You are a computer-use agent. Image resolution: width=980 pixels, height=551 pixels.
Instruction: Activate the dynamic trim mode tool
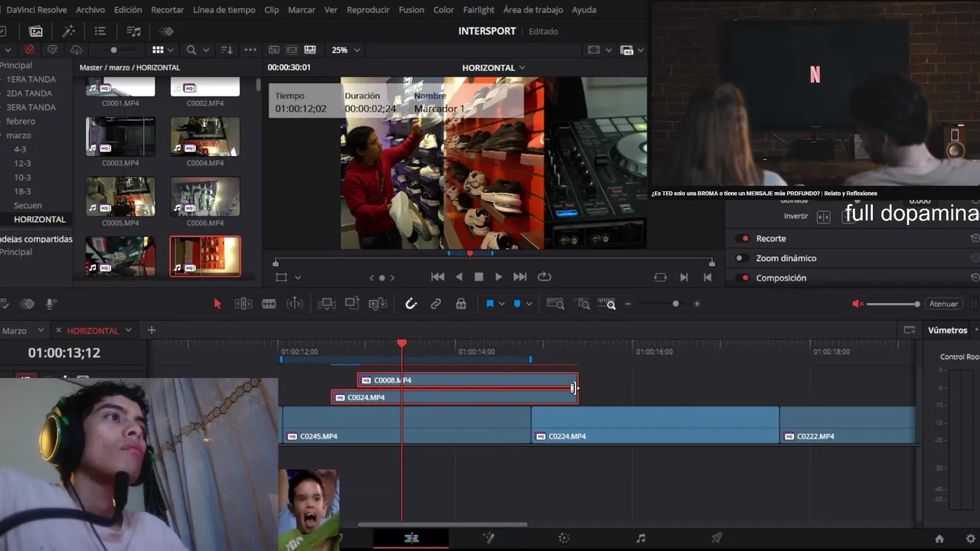pyautogui.click(x=295, y=304)
